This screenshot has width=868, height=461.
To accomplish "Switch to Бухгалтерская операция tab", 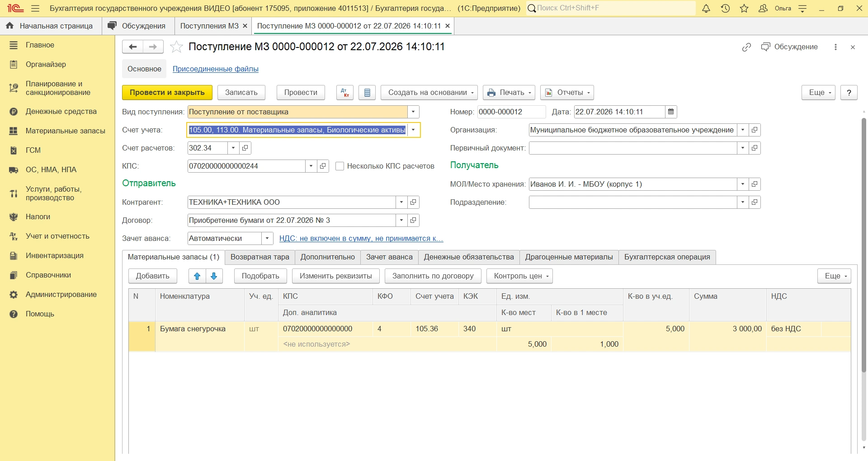I will (x=667, y=257).
